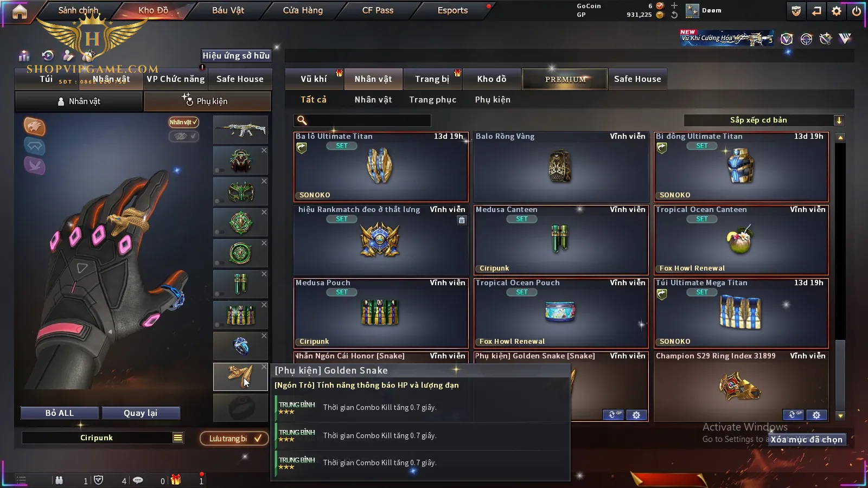
Task: Open settings gear on Champion S29 Ring item
Action: 816,415
